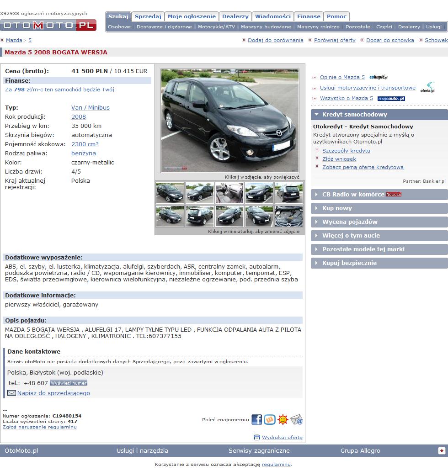Select the engine bay thumbnail

pos(289,217)
